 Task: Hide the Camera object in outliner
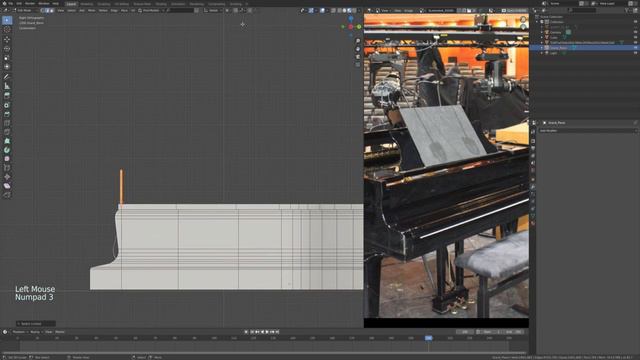[636, 32]
